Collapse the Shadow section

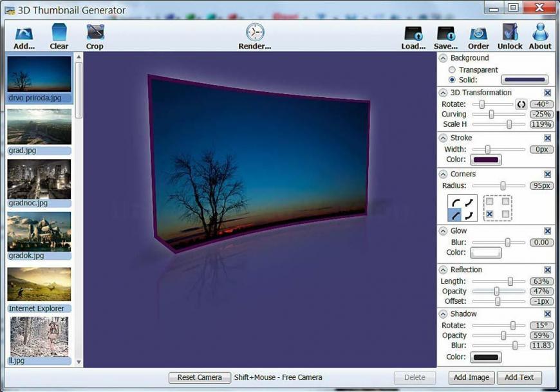pyautogui.click(x=443, y=314)
